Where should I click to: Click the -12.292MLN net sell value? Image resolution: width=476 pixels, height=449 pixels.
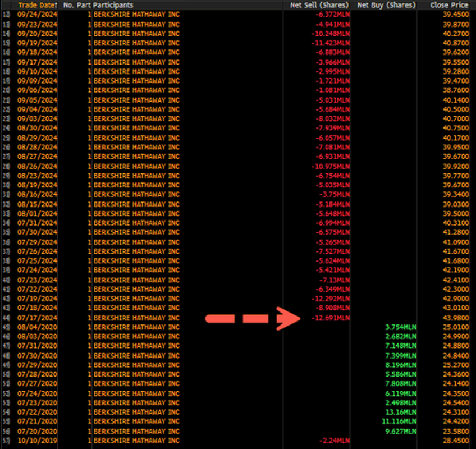[331, 299]
